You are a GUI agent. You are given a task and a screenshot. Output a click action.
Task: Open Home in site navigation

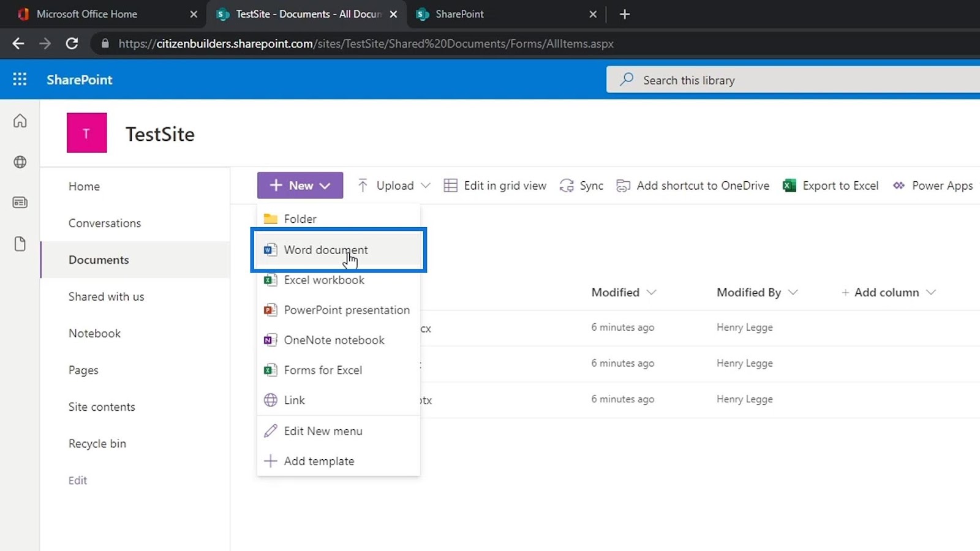tap(84, 186)
